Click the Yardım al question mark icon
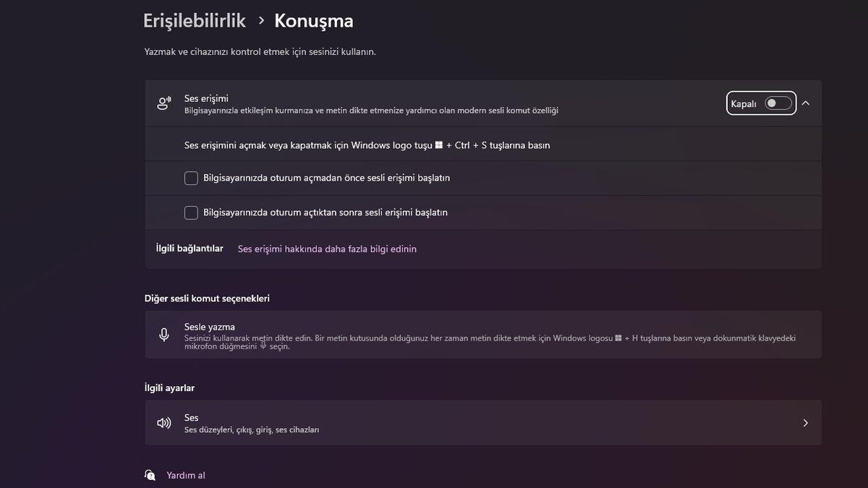 click(150, 474)
